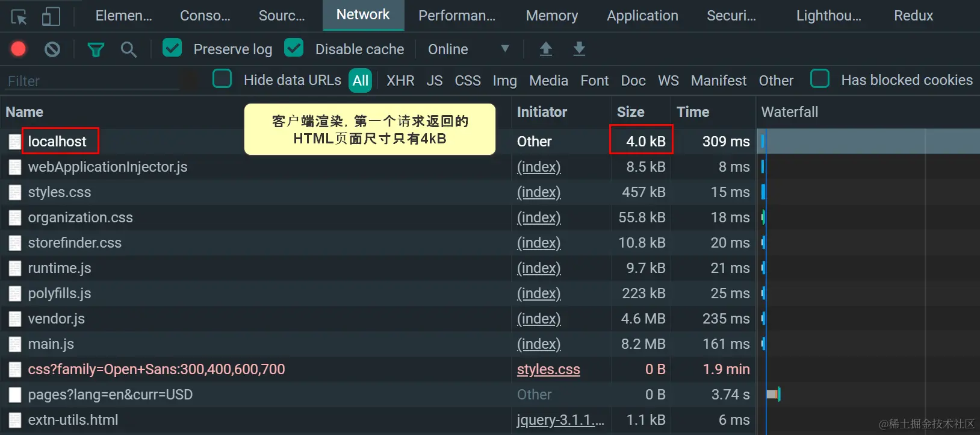980x435 pixels.
Task: Open the Memory tab
Action: point(552,16)
